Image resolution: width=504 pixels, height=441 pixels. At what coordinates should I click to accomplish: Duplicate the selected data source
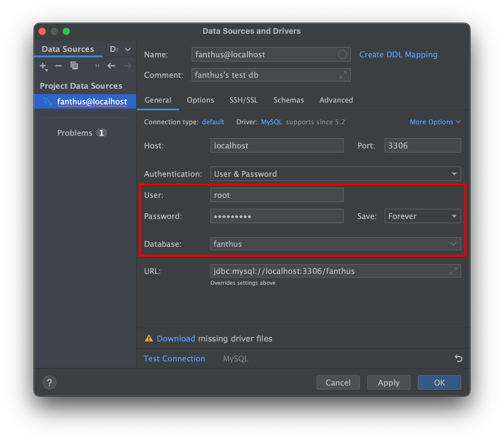point(74,65)
